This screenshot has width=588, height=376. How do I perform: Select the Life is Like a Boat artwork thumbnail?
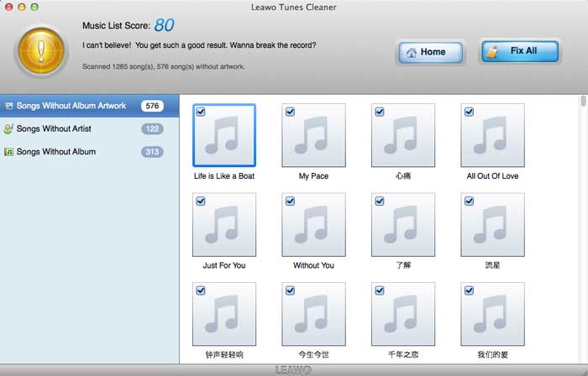(x=224, y=135)
